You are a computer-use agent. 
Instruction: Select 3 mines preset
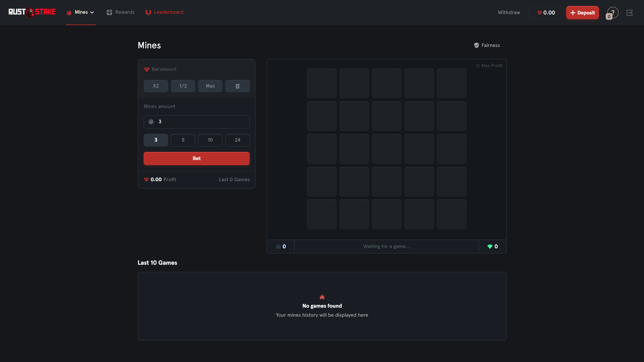point(156,140)
